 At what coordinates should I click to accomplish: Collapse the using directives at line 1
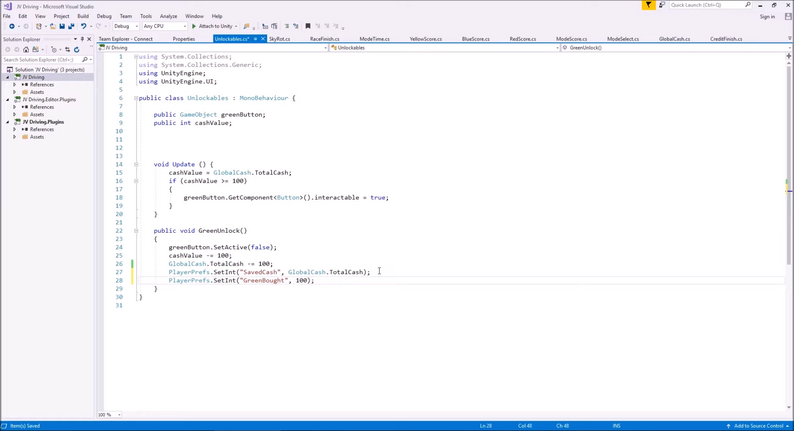[136, 57]
